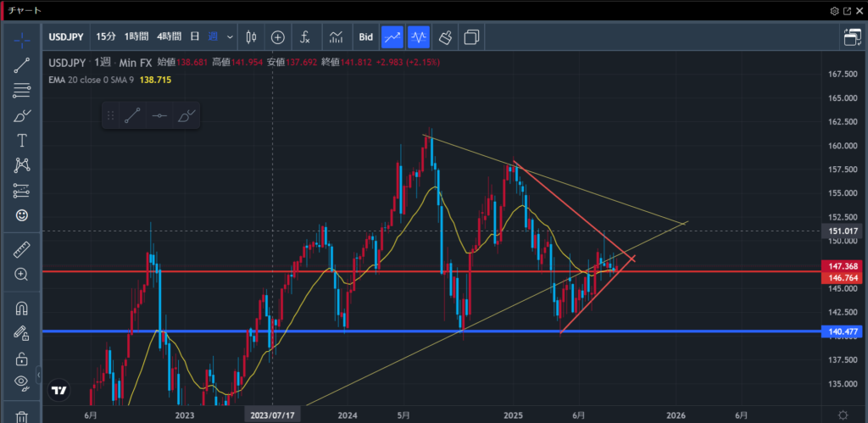868x423 pixels.
Task: Click the duplicate layout squares icon
Action: [x=471, y=37]
